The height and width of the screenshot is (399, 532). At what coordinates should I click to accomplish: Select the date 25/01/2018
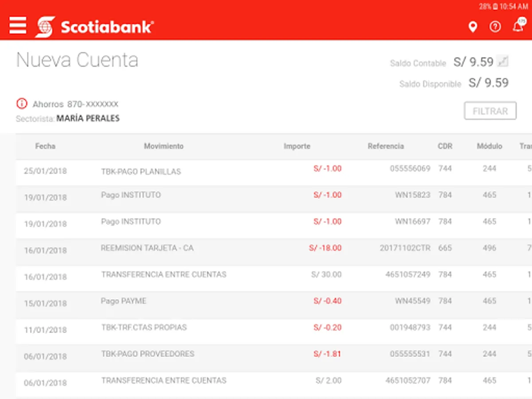(45, 171)
